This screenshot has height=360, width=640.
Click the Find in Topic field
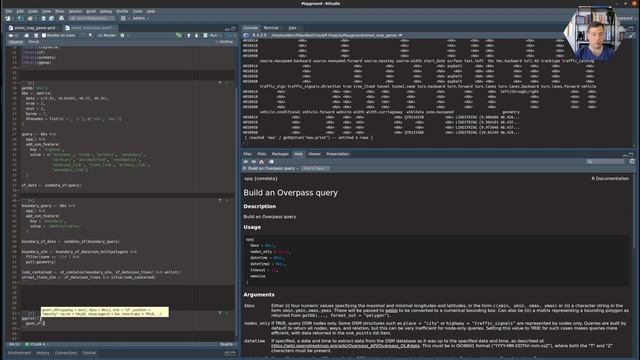(x=315, y=169)
